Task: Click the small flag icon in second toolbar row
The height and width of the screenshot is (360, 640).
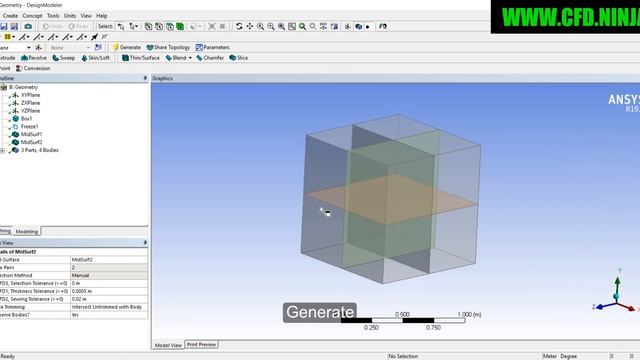Action: 104,37
